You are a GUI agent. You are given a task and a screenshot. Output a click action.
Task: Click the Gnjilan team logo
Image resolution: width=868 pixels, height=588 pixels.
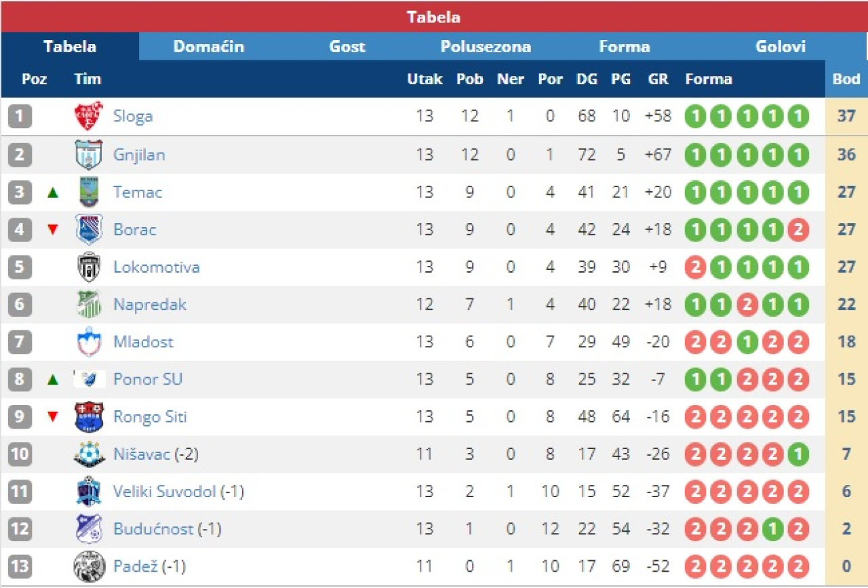point(89,155)
